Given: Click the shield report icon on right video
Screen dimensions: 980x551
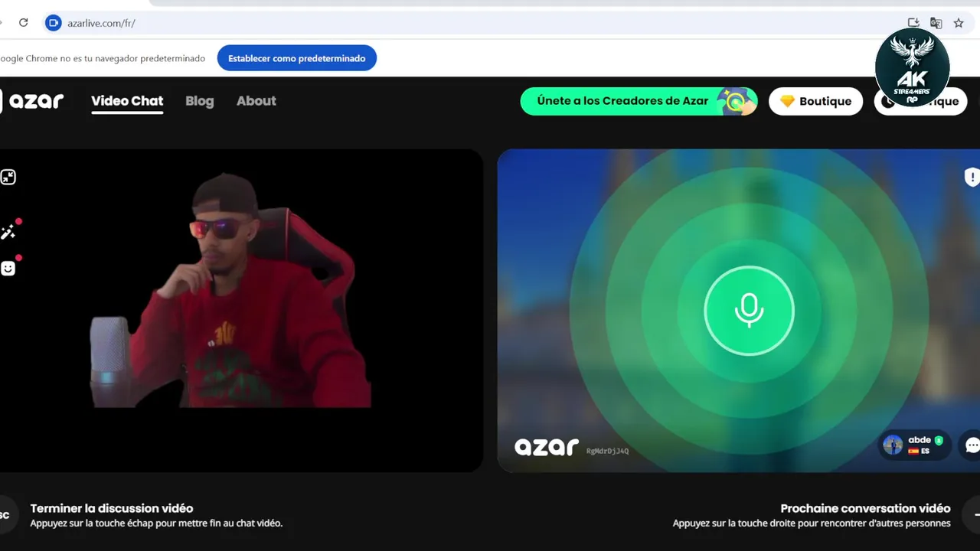Looking at the screenshot, I should (972, 178).
